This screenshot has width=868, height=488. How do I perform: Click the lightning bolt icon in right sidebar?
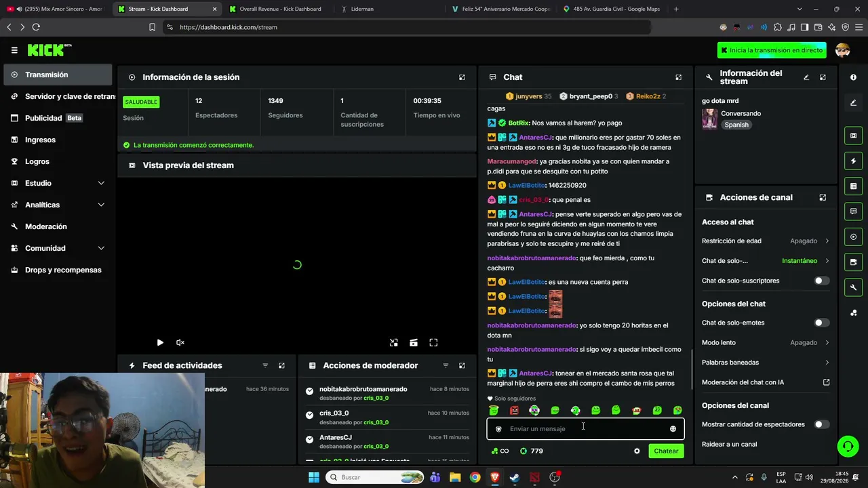(x=853, y=161)
